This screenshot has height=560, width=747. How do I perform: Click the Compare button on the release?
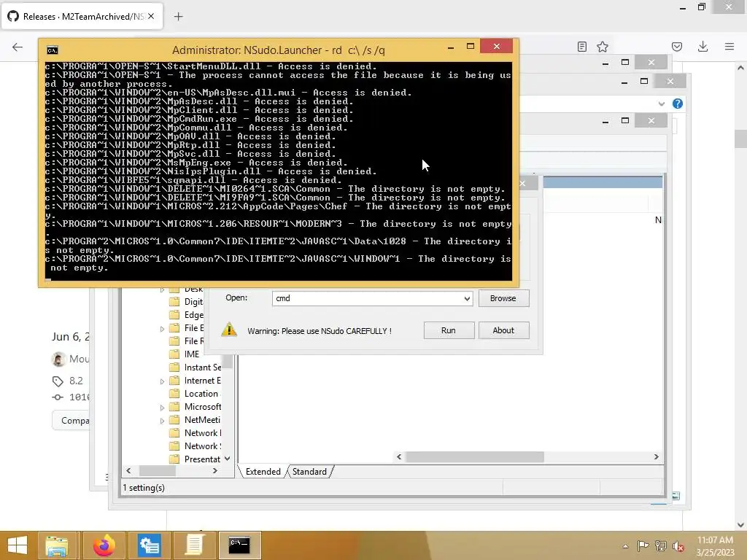[x=71, y=421]
